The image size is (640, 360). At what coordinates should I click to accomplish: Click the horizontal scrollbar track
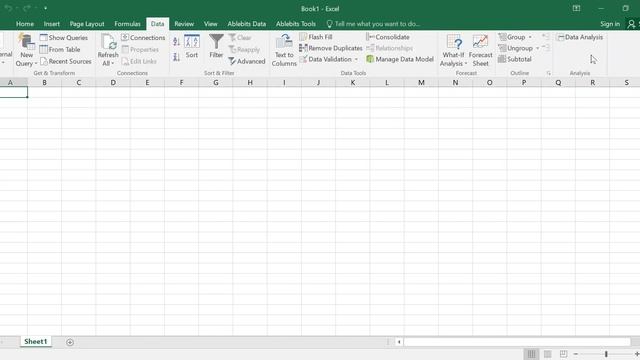tap(517, 342)
